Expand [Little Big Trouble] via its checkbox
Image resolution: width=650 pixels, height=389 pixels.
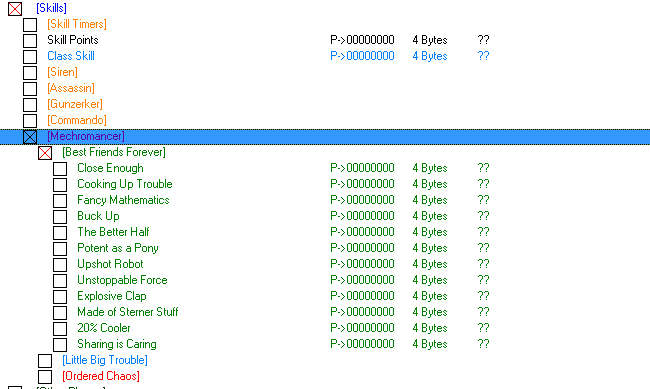[45, 361]
